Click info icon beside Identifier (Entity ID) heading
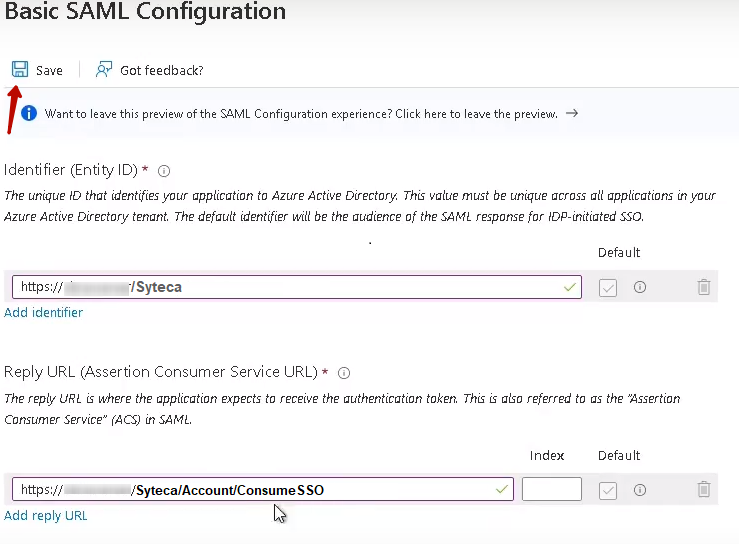The width and height of the screenshot is (739, 544). (x=165, y=171)
